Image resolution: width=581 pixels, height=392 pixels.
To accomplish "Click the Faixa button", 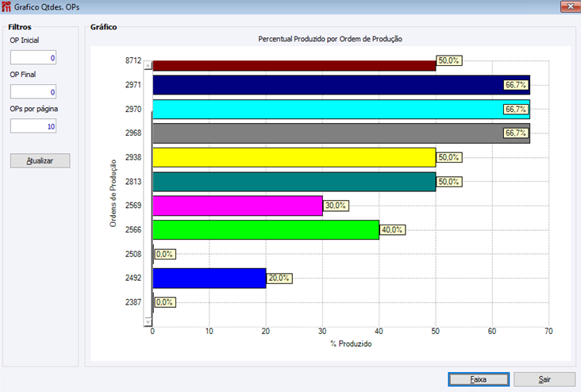I will tap(479, 379).
